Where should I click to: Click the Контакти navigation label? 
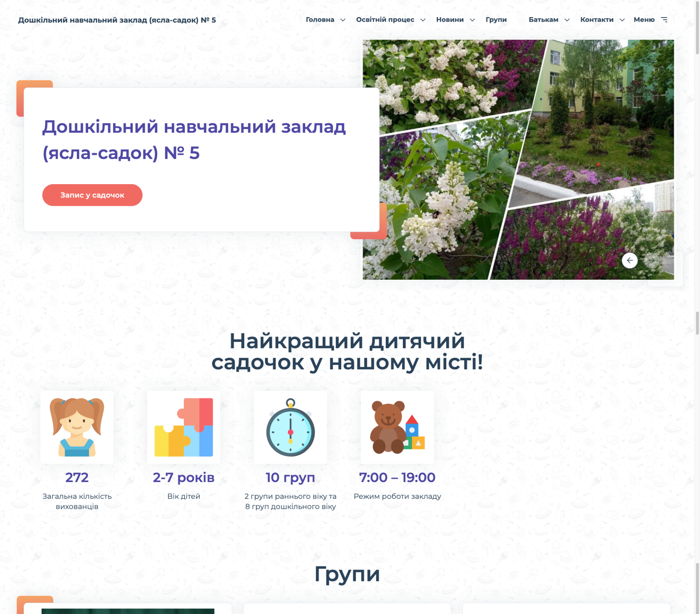pyautogui.click(x=597, y=20)
